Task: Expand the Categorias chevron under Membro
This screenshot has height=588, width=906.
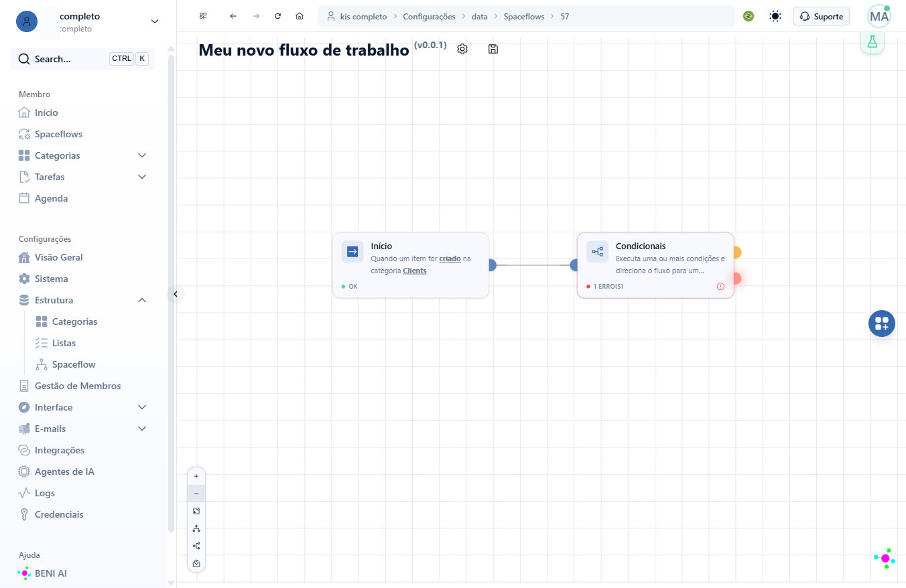Action: (142, 155)
